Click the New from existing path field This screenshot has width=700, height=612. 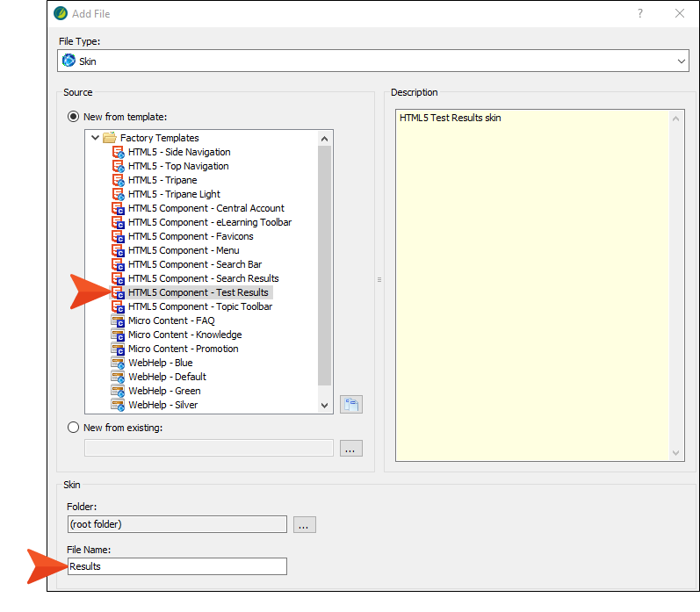click(x=209, y=448)
